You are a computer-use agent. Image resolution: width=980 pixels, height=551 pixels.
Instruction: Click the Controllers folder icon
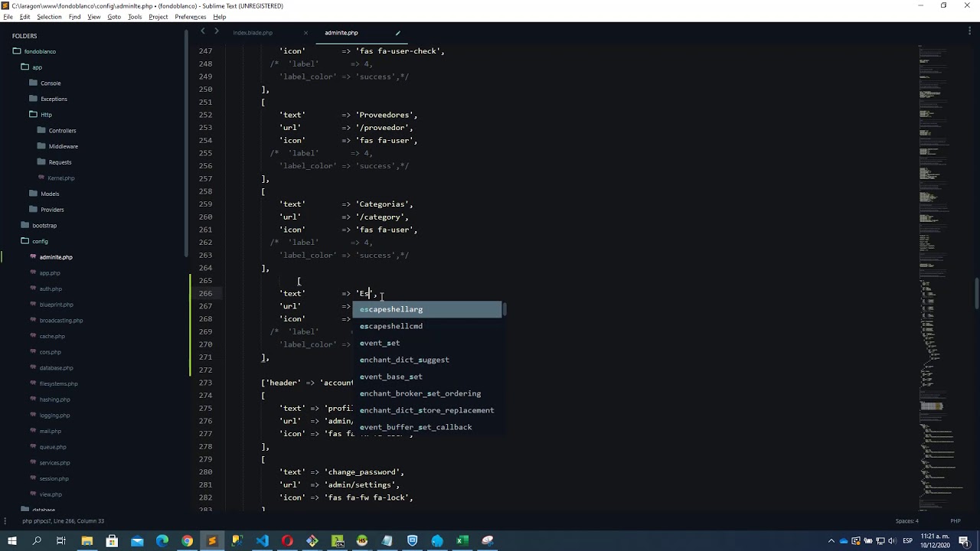coord(41,130)
